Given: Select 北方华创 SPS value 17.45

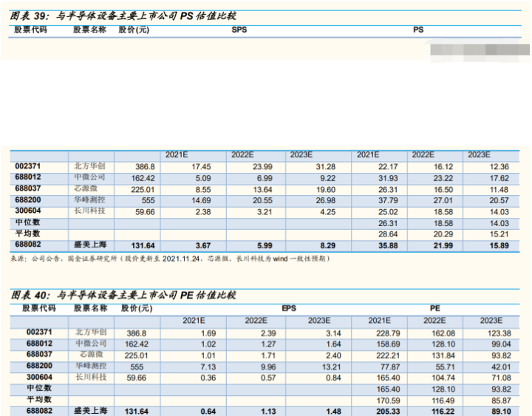Looking at the screenshot, I should pyautogui.click(x=201, y=167).
